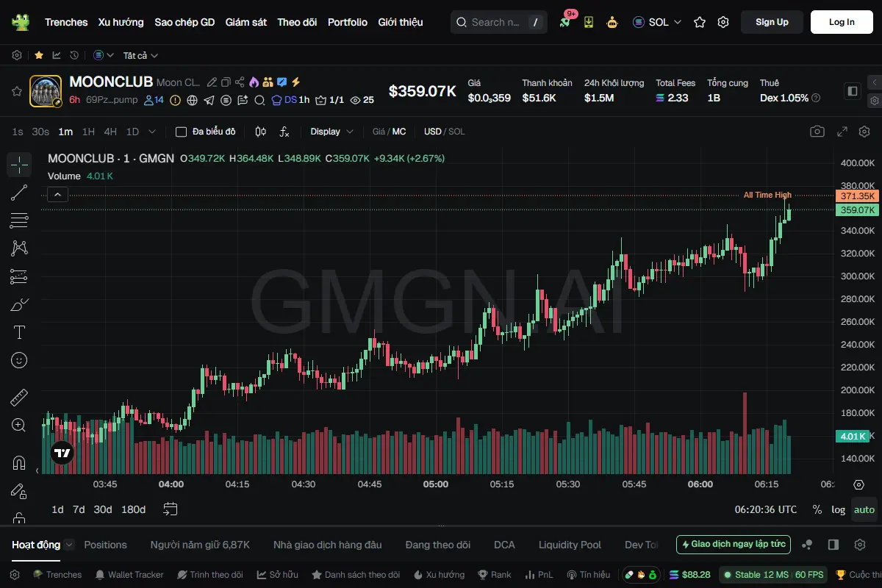The width and height of the screenshot is (882, 588).
Task: Click the Log In button
Action: tap(842, 22)
